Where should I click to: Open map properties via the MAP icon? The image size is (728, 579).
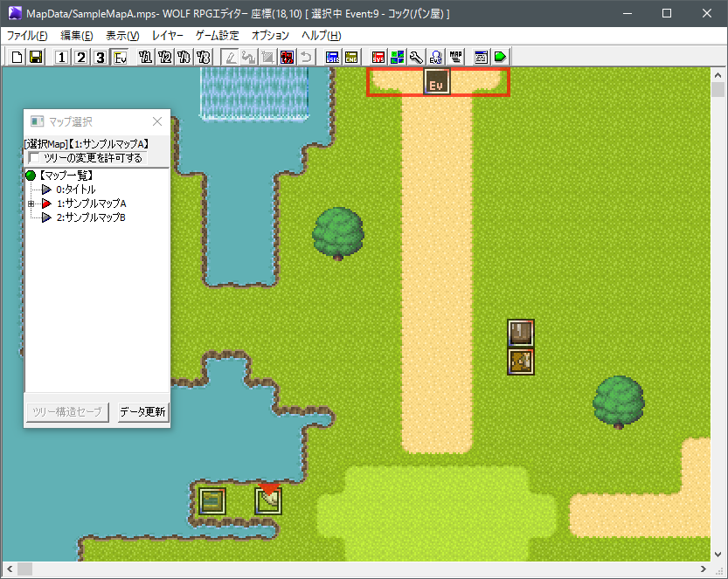tap(455, 57)
